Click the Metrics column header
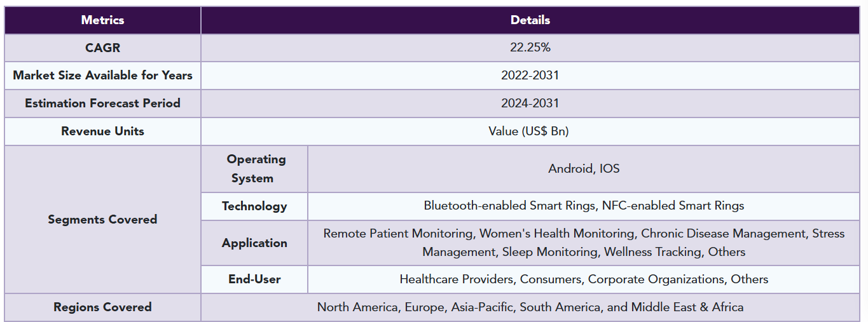 point(102,20)
